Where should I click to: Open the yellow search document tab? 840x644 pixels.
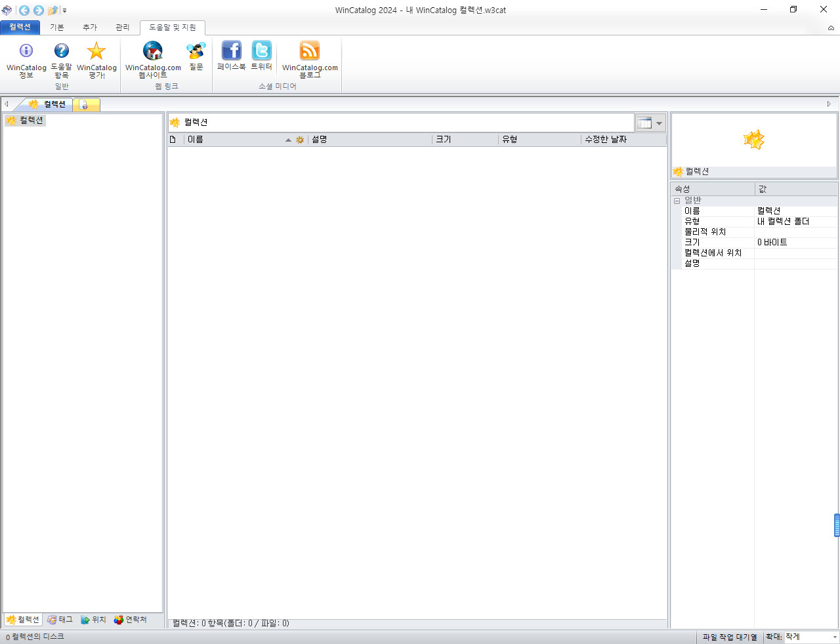tap(86, 104)
